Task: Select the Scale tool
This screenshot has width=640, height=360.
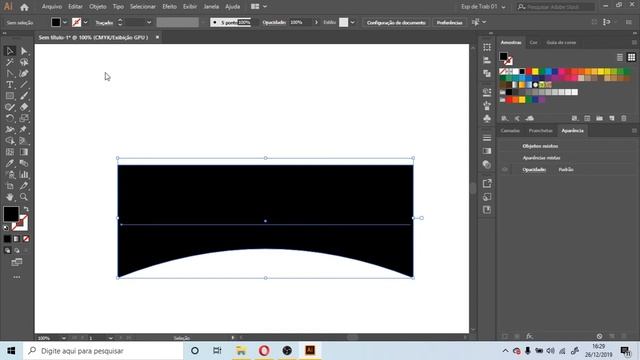Action: (x=24, y=118)
